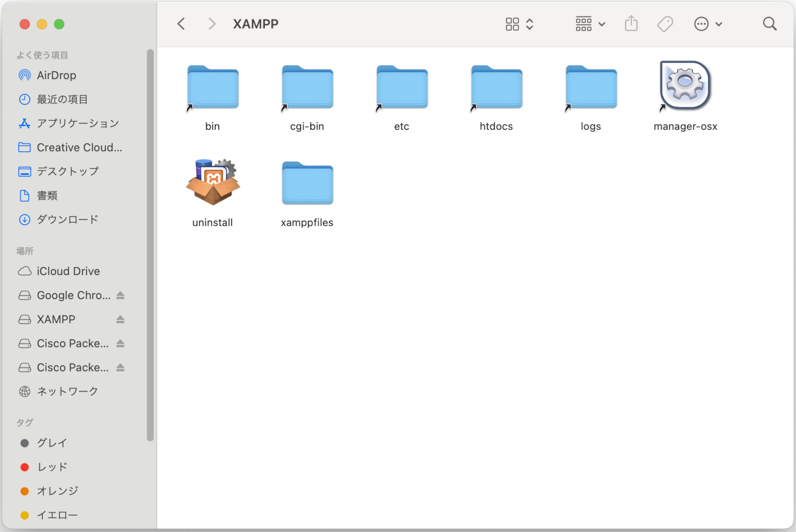Click the Share toolbar icon
The height and width of the screenshot is (532, 796).
tap(631, 24)
